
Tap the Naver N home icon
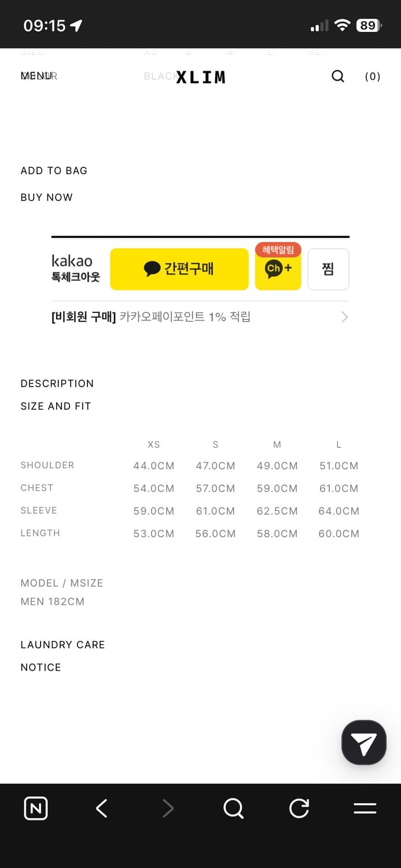coord(36,808)
